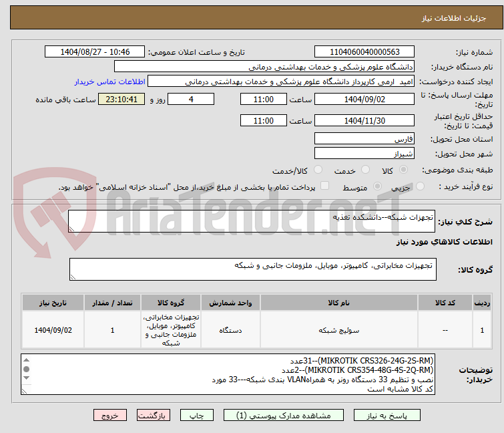Click scrollbar thumb in توضیحات خریدار box
This screenshot has width=504, height=433.
(26, 369)
